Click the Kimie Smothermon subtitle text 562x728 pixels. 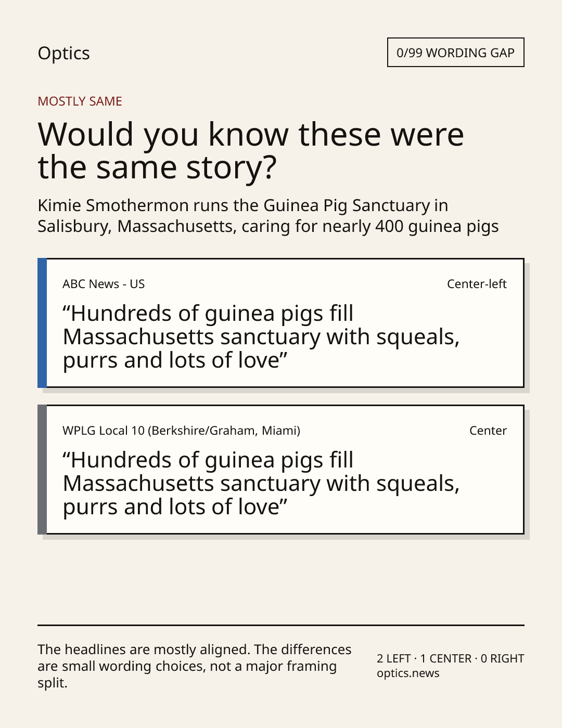point(268,216)
